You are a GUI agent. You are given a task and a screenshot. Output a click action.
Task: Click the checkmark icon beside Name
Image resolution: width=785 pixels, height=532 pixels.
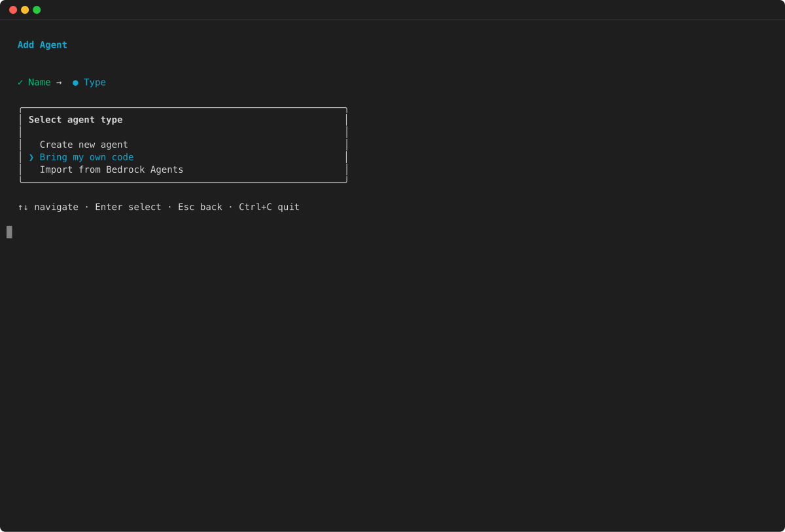[20, 82]
